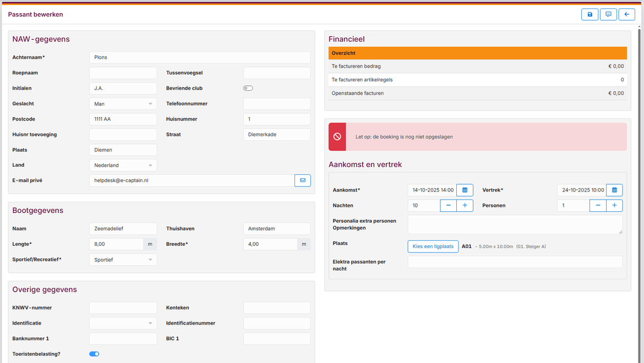Increase Personen with the plus stepper
This screenshot has height=363, width=644.
click(x=615, y=205)
